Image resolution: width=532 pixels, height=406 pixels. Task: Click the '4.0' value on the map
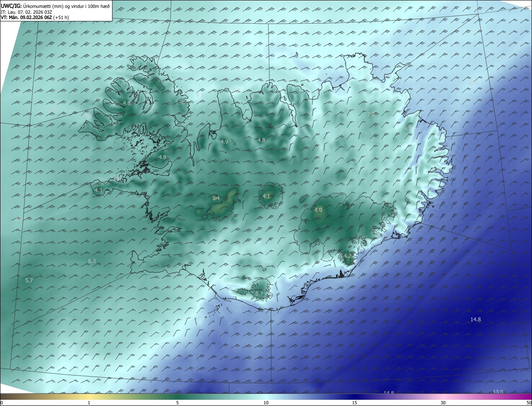(x=318, y=210)
